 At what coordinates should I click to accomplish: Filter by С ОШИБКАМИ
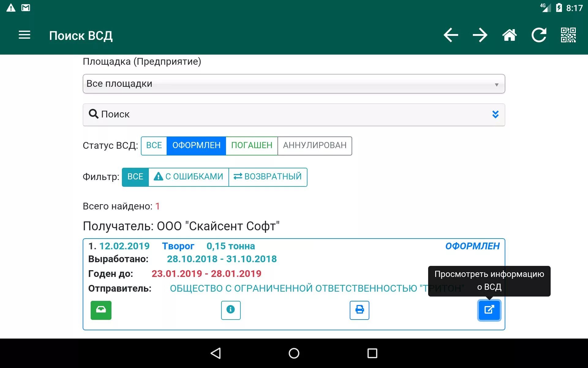[x=189, y=177]
